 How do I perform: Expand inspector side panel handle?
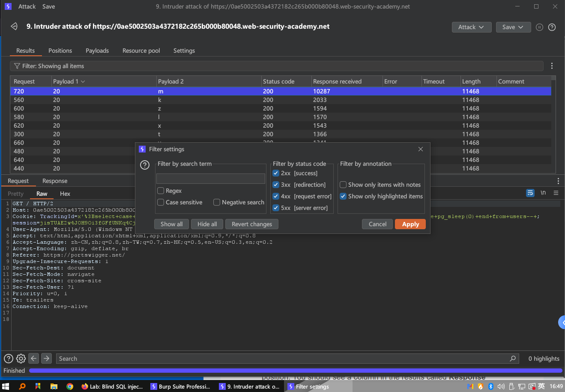(x=562, y=323)
